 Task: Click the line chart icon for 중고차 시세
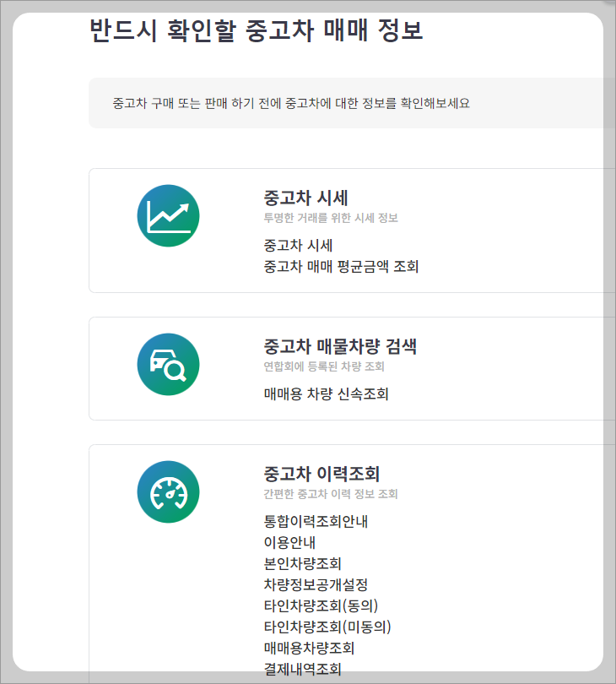168,215
